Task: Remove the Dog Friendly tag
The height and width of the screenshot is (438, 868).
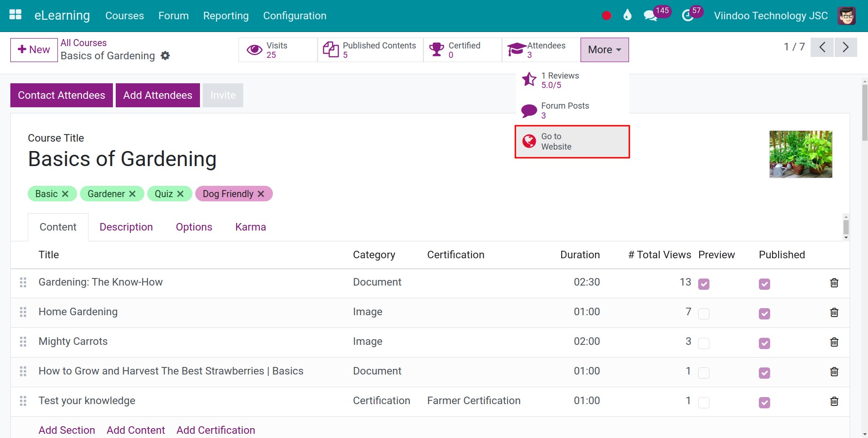Action: tap(261, 194)
